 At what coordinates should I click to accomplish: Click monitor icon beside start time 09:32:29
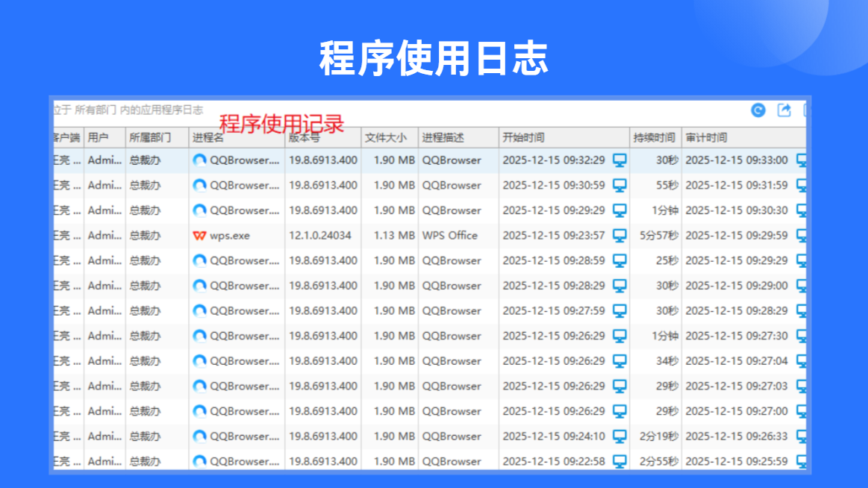(x=619, y=160)
